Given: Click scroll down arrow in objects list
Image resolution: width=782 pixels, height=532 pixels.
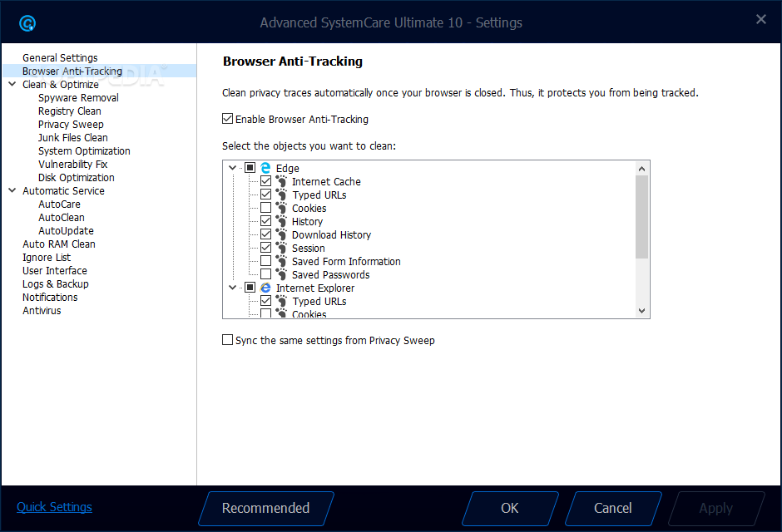Looking at the screenshot, I should pos(642,311).
